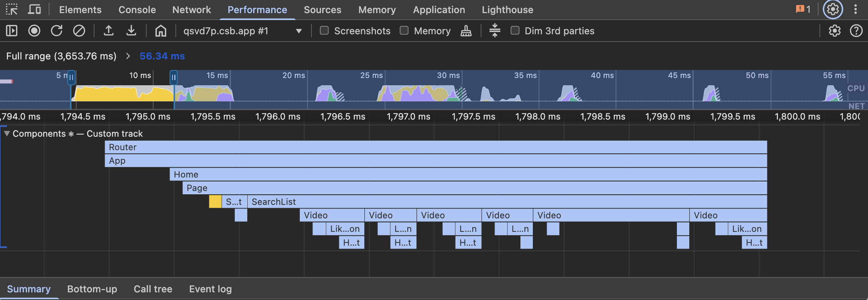
Task: Click the Full range breadcrumb
Action: coord(61,56)
